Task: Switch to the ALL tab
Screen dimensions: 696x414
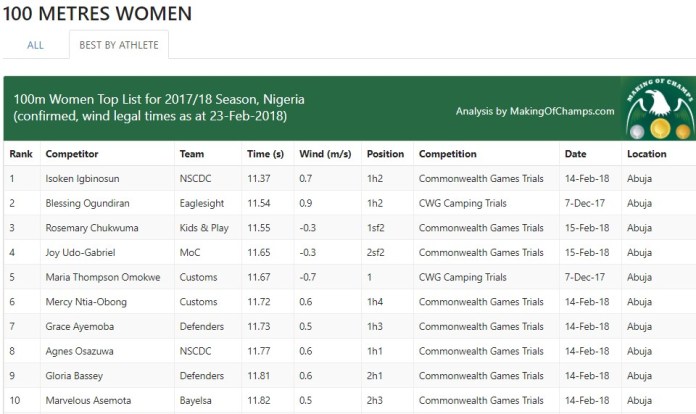Action: (35, 45)
